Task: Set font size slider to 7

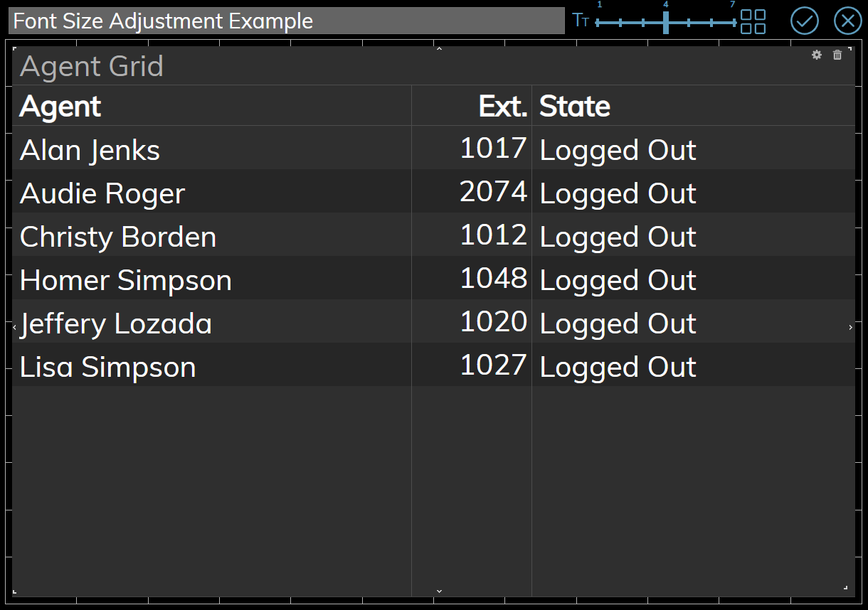Action: 734,23
